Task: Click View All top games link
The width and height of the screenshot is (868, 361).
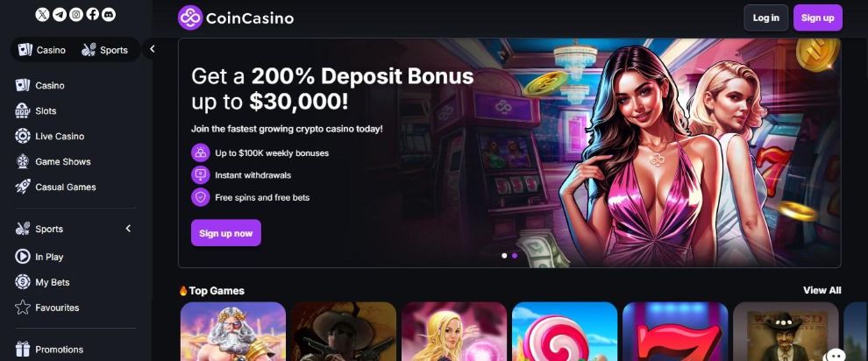Action: [x=822, y=290]
